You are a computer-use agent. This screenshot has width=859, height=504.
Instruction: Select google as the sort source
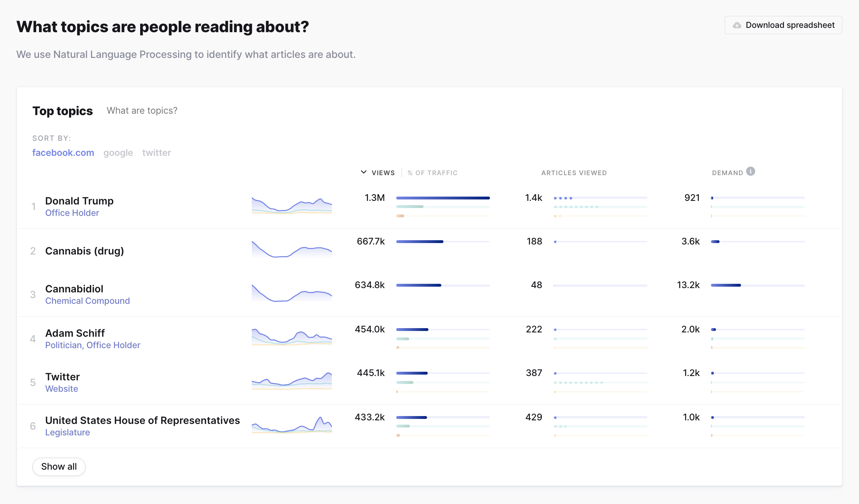click(118, 153)
